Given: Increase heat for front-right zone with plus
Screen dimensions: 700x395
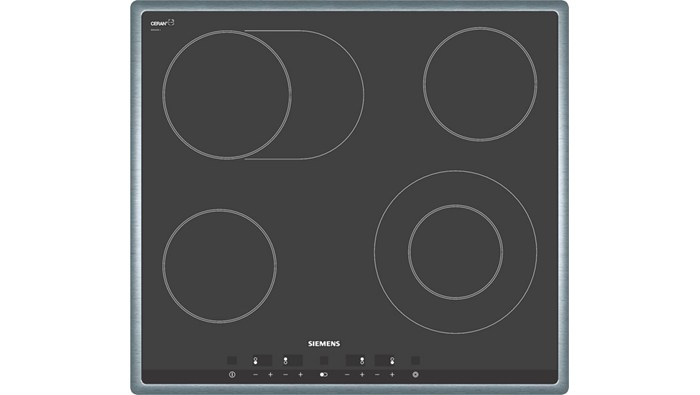Looking at the screenshot, I should [x=392, y=374].
